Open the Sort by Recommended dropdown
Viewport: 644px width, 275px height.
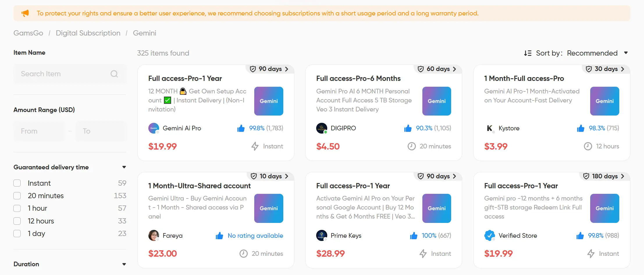tap(597, 53)
